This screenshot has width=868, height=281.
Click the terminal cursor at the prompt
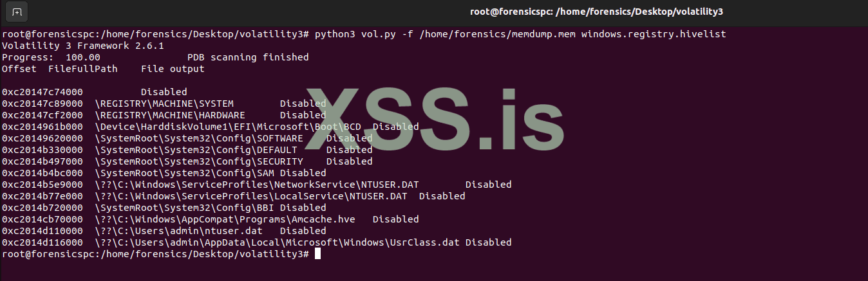point(317,254)
